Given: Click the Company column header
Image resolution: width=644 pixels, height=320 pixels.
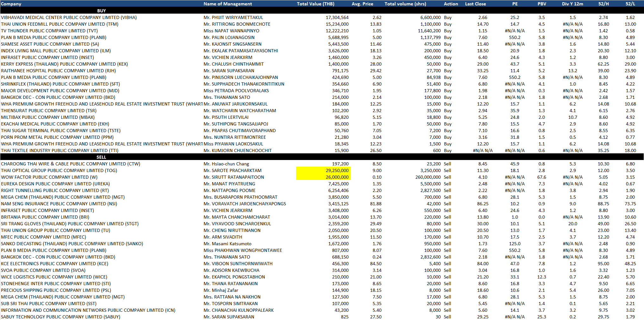Looking at the screenshot, I should tap(11, 4).
